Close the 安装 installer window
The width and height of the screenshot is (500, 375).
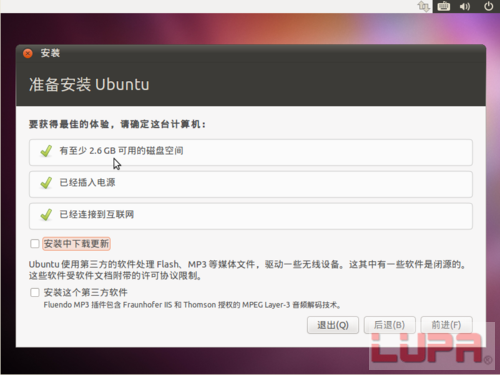(28, 53)
